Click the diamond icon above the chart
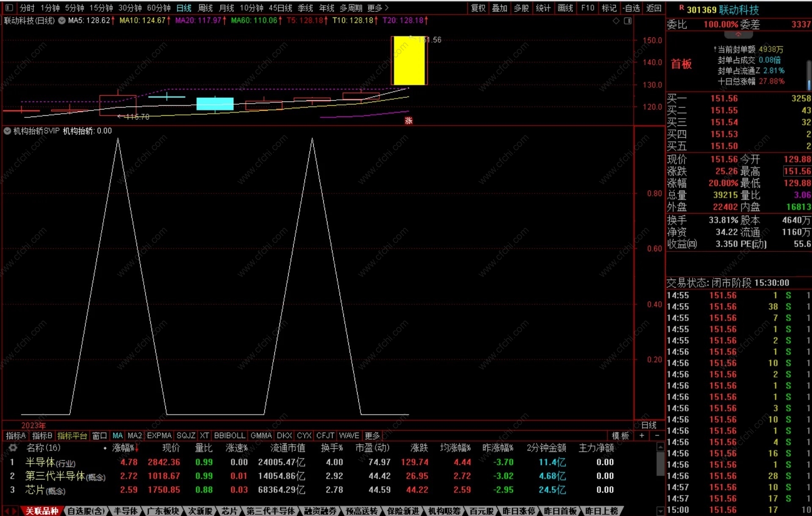The width and height of the screenshot is (812, 516). pyautogui.click(x=616, y=21)
